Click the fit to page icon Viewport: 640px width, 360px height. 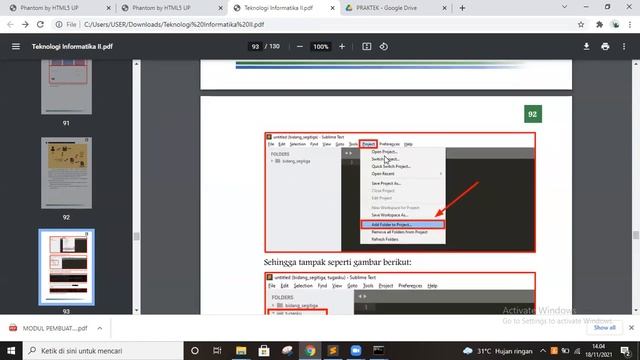pos(367,47)
